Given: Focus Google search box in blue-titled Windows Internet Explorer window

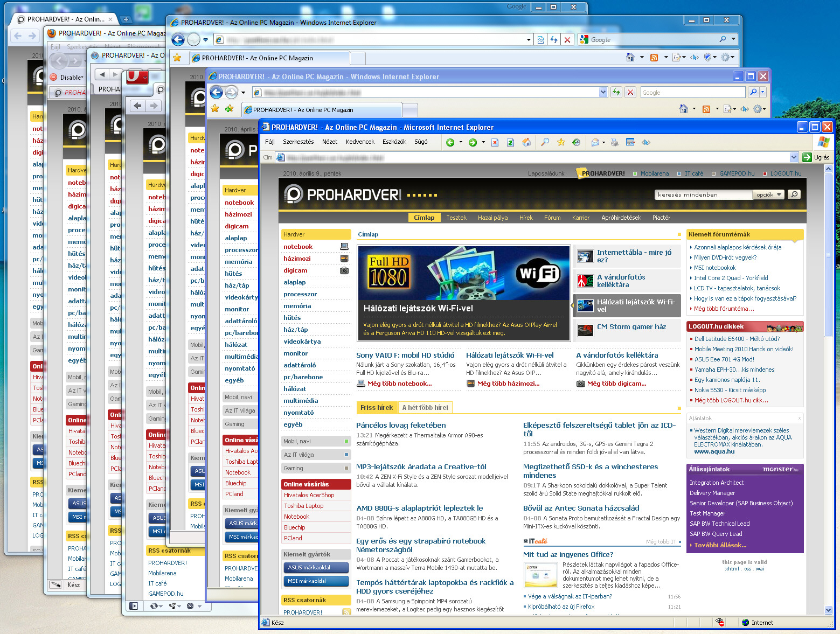Looking at the screenshot, I should click(x=693, y=92).
